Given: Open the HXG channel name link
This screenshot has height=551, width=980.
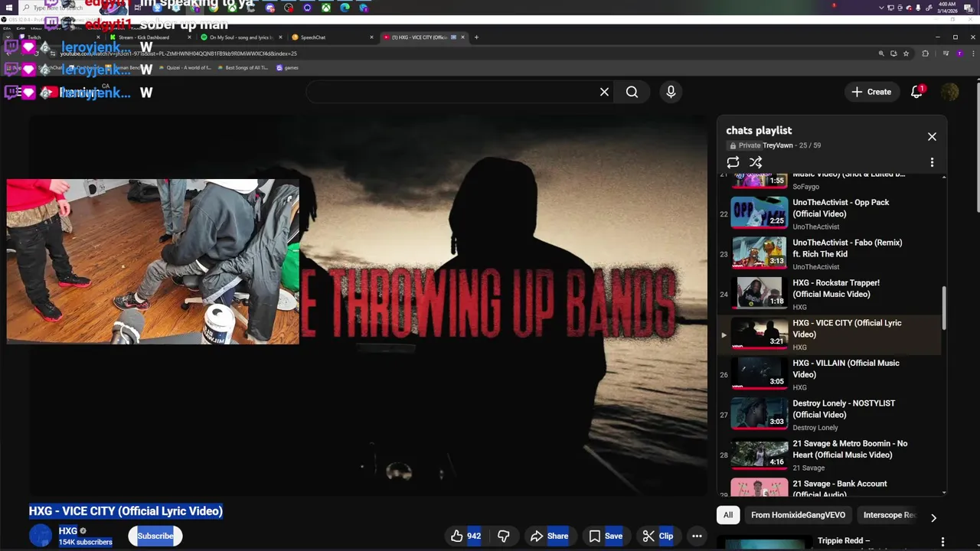Looking at the screenshot, I should pyautogui.click(x=68, y=530).
